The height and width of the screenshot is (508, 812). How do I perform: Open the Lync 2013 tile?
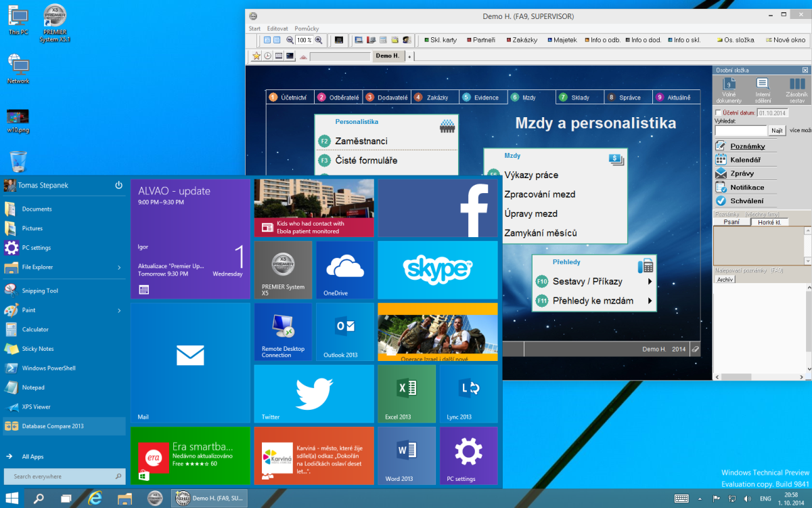468,394
